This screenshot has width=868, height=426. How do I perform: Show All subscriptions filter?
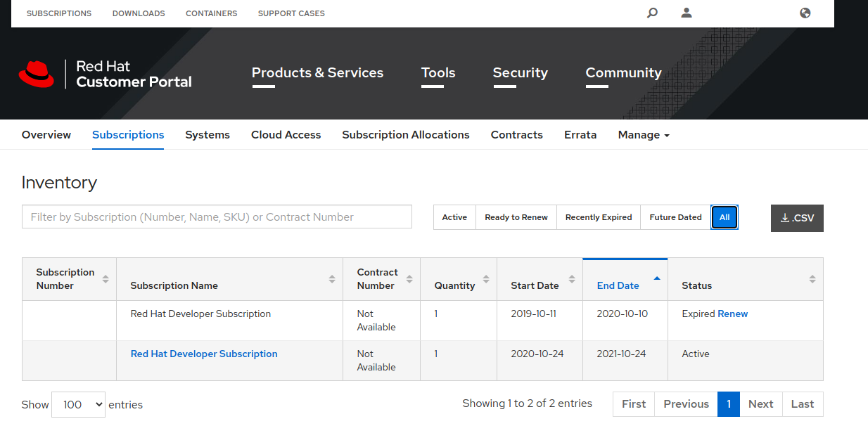(x=725, y=217)
